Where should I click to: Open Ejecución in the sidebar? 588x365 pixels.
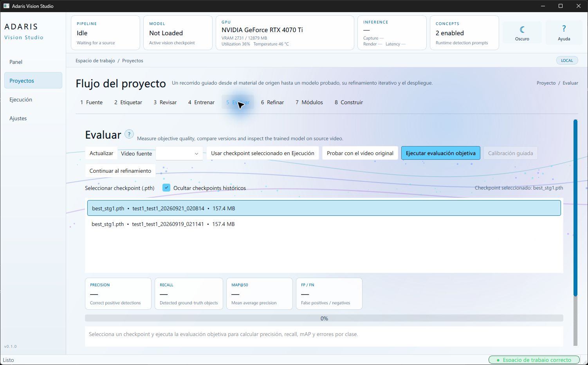click(x=33, y=99)
